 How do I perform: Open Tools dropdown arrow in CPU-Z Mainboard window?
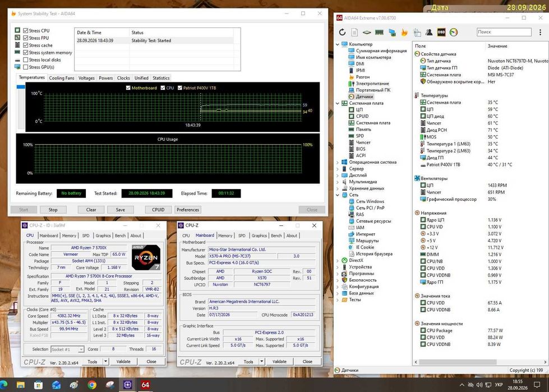pyautogui.click(x=261, y=362)
